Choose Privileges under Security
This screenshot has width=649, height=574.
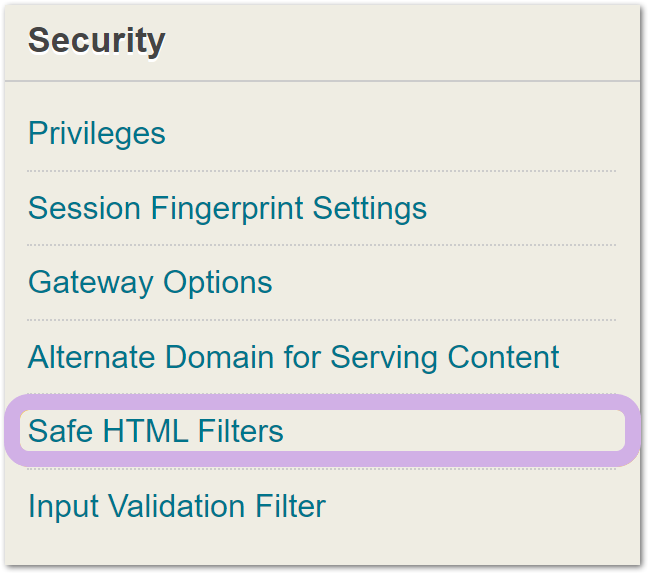96,134
